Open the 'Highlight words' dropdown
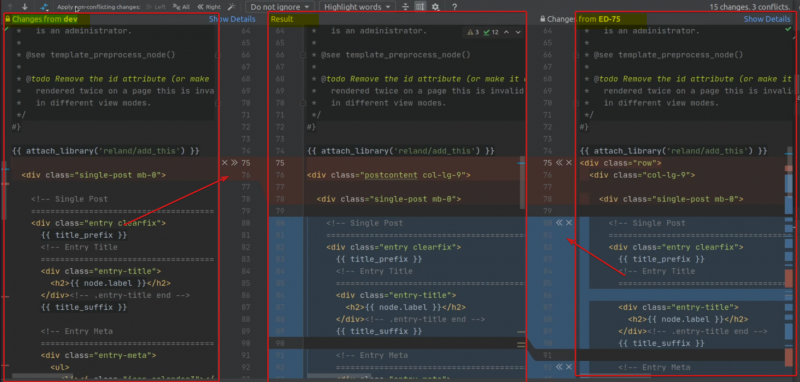 (x=357, y=7)
